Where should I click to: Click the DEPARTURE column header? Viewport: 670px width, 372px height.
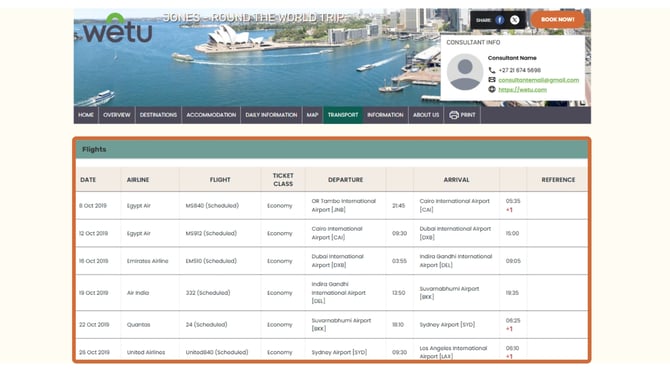(x=345, y=180)
